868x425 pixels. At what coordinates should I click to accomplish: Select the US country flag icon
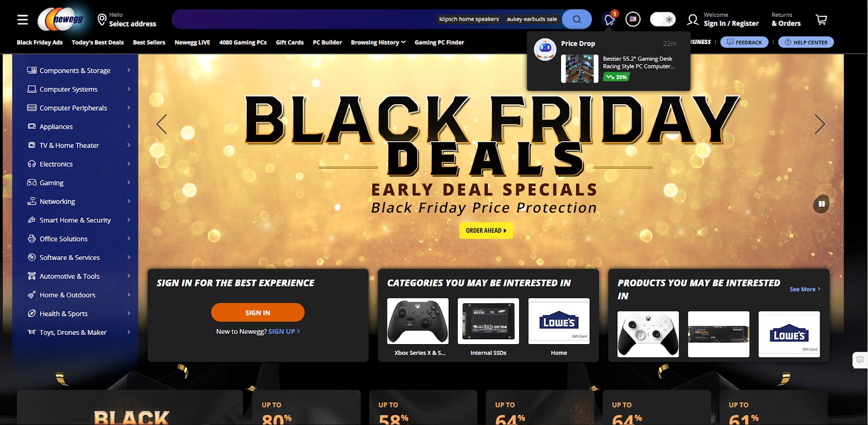(633, 19)
